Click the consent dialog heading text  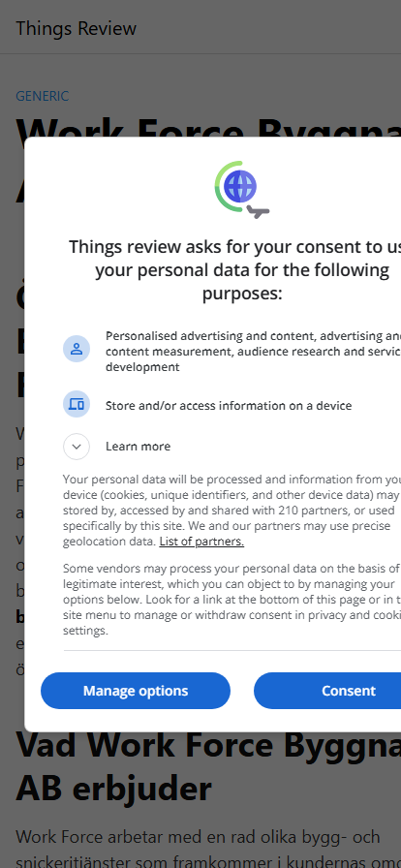tap(234, 269)
